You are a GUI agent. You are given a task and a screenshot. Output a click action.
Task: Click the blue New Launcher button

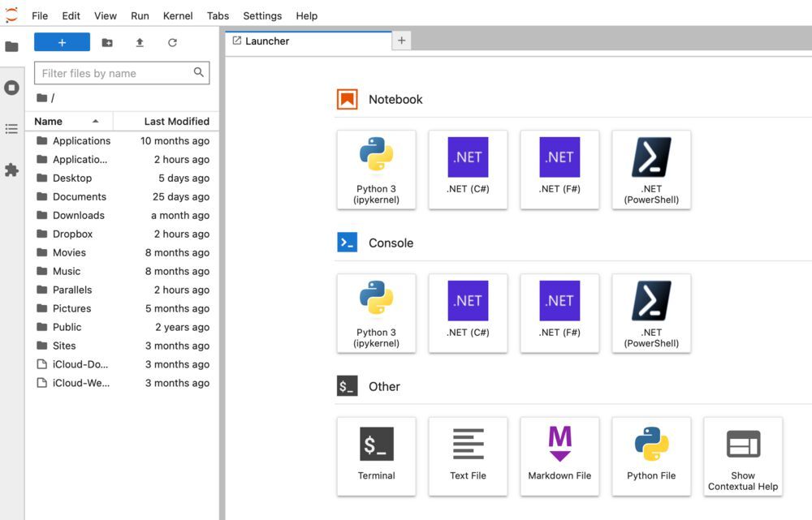coord(62,42)
